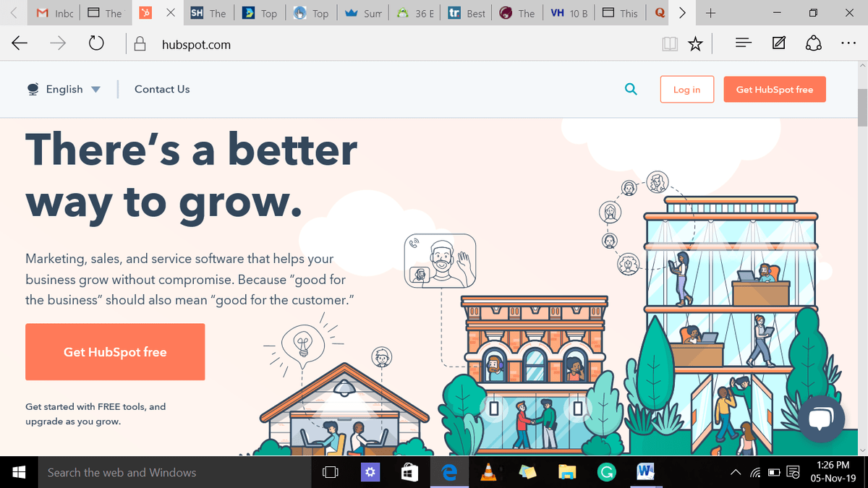Switch to the 36 E tab

point(416,13)
